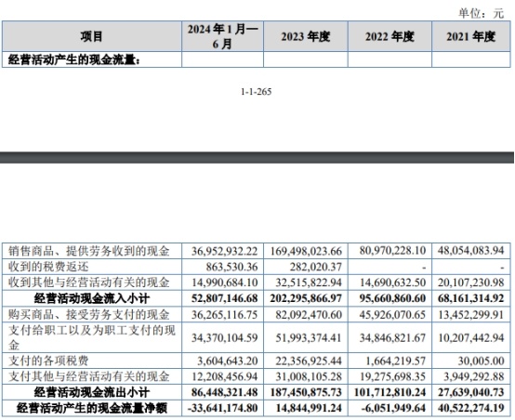Click the subtotal 27,639,040.73
This screenshot has width=515, height=420.
click(x=470, y=392)
